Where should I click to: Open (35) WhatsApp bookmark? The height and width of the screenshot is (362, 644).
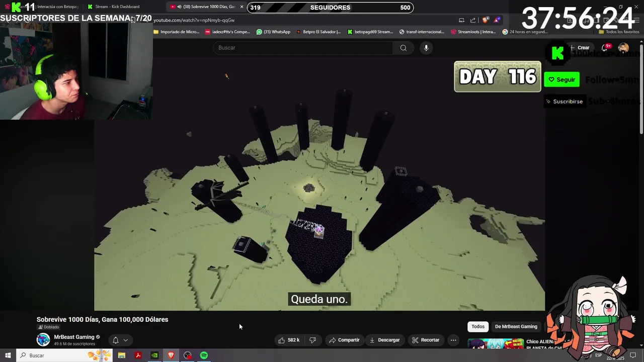pyautogui.click(x=273, y=32)
